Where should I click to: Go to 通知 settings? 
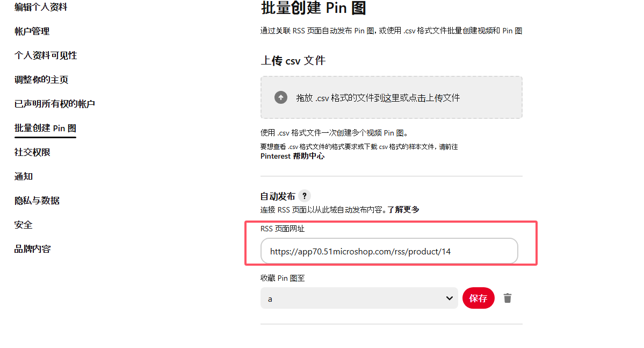click(x=24, y=177)
